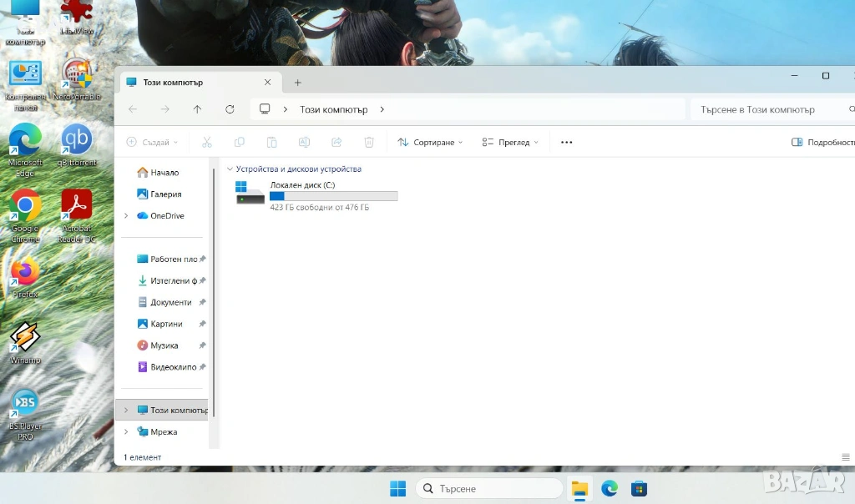This screenshot has height=504, width=855.
Task: Go up one folder with Up arrow
Action: (x=197, y=109)
